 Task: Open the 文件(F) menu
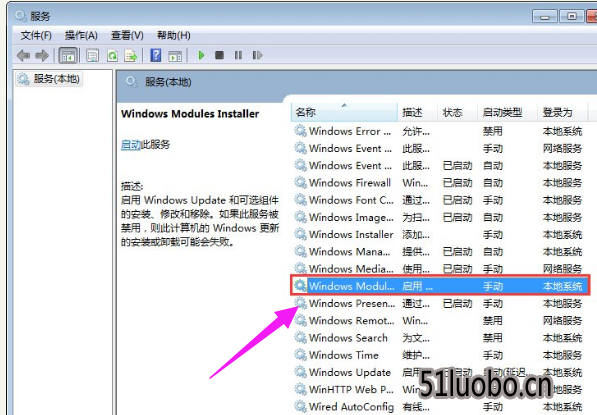pyautogui.click(x=36, y=35)
